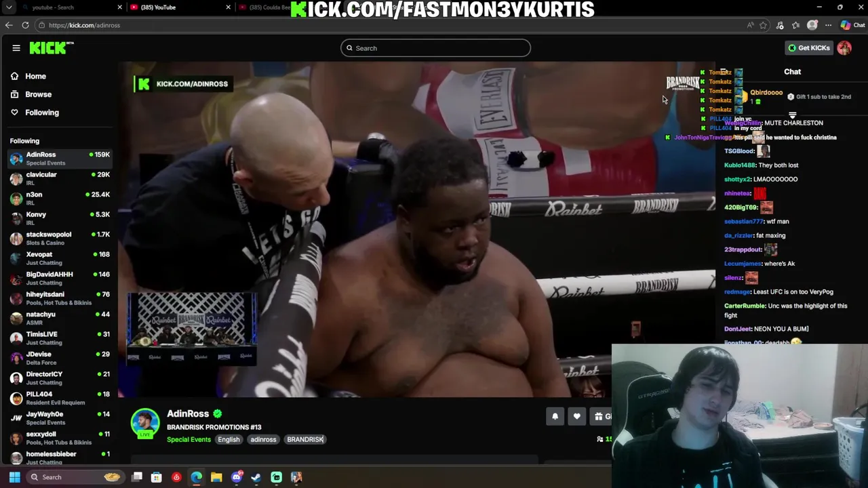Screen dimensions: 868x488
Task: Click the browser back arrow
Action: 9,25
